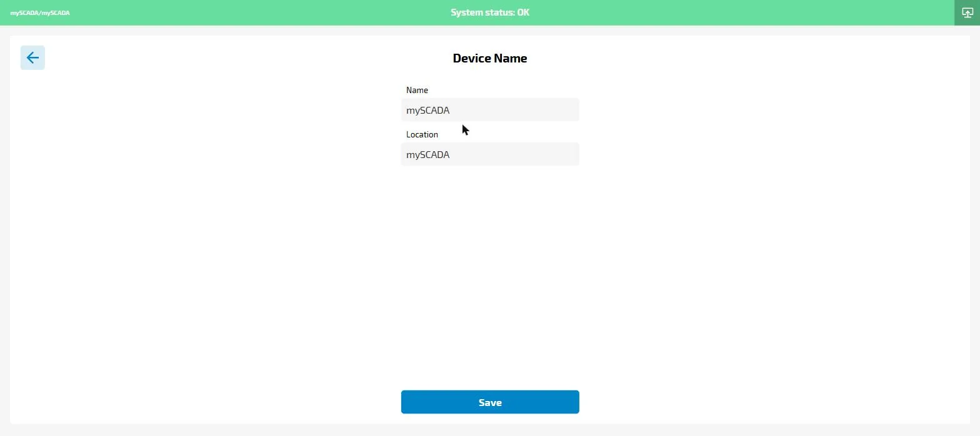Click the Location field label
Screen dimensions: 980x436
click(422, 134)
